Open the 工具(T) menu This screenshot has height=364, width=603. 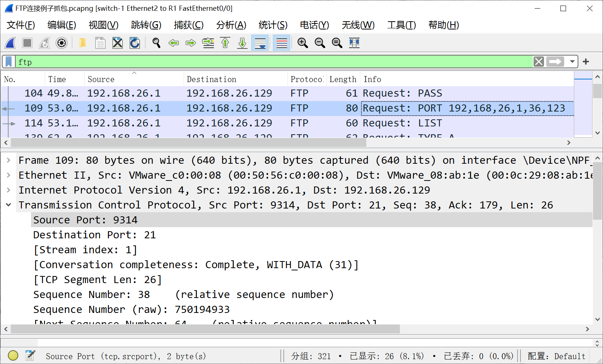(401, 25)
